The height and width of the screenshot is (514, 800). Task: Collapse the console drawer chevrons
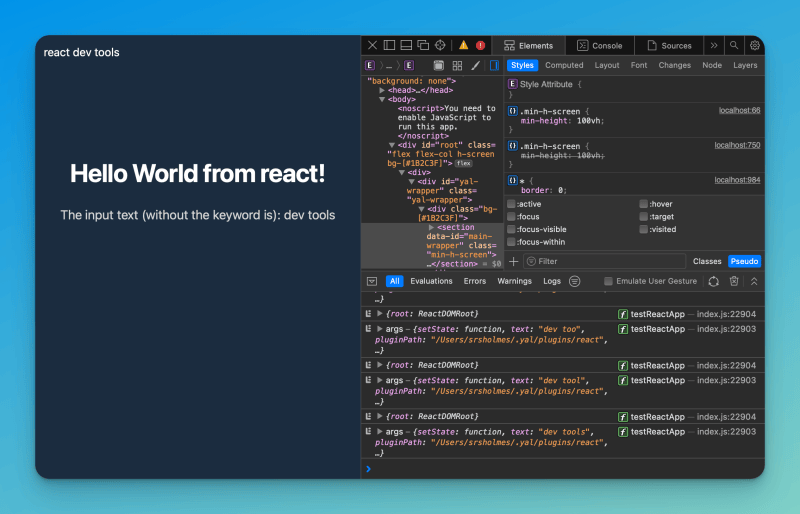754,281
